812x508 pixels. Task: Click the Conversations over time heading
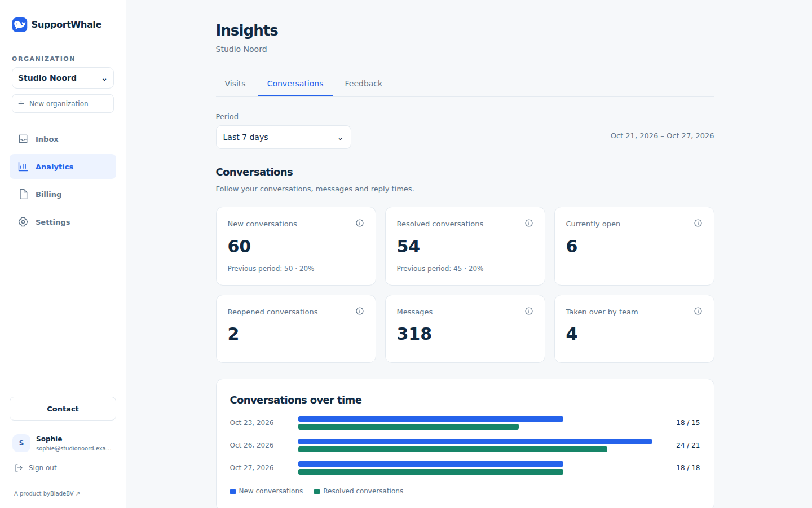point(295,400)
